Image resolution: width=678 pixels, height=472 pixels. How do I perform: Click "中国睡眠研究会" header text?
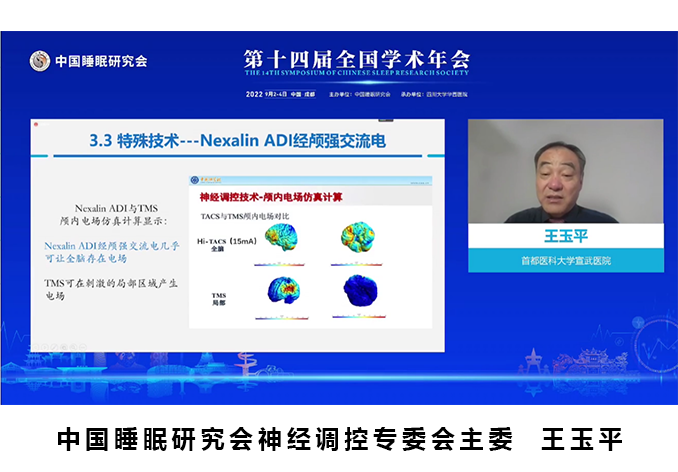pyautogui.click(x=101, y=61)
